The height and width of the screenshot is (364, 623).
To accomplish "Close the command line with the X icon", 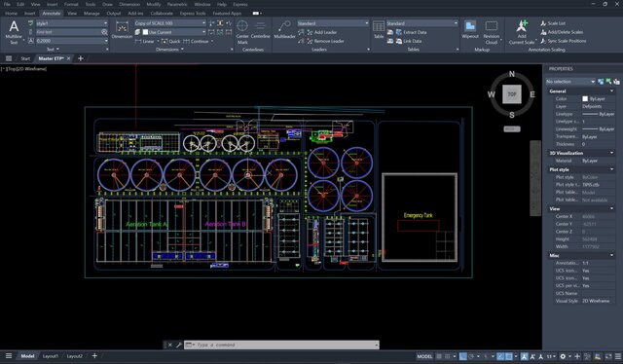I will tap(170, 345).
